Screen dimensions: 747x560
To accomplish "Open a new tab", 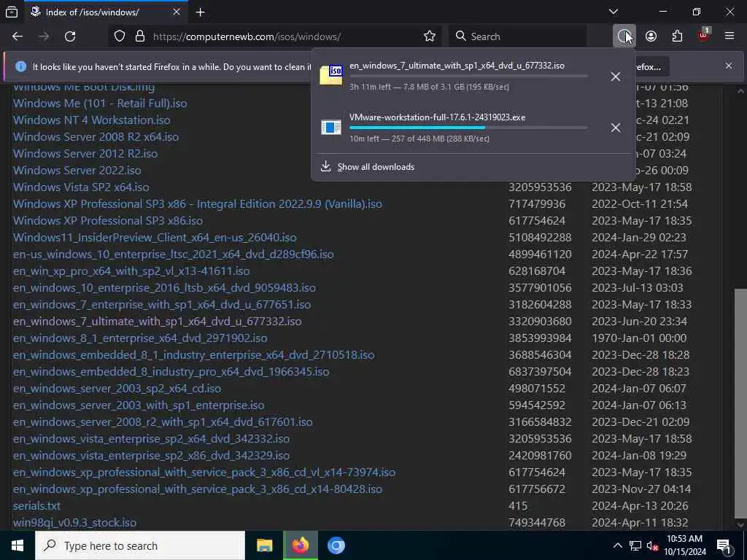I will coord(200,12).
